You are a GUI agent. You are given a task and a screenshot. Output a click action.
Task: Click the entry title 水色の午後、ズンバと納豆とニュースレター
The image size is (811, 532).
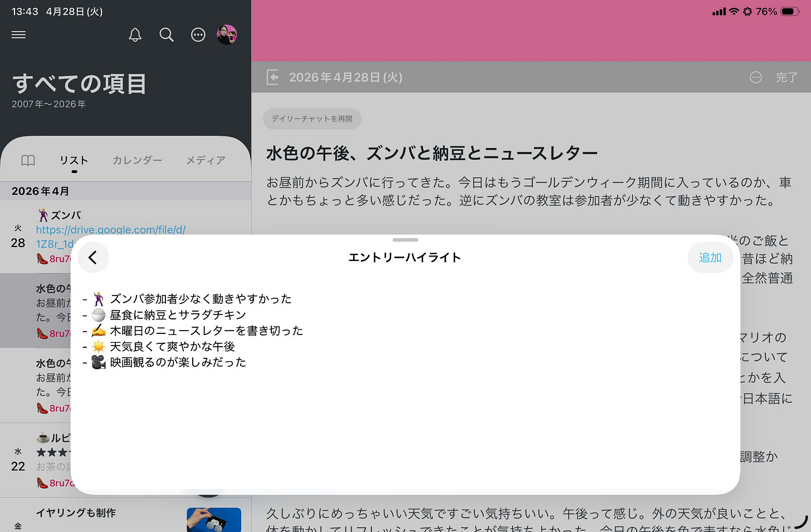(x=432, y=153)
